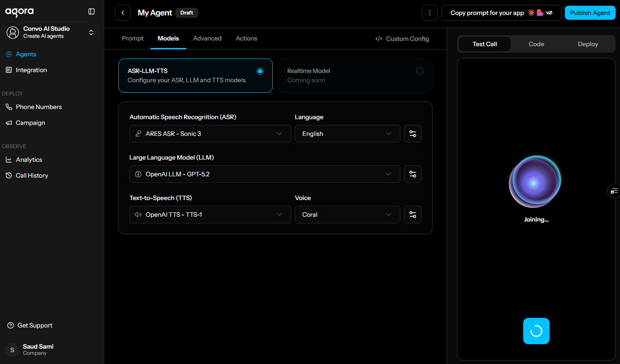
Task: Open Analytics in the Observe section
Action: tap(28, 160)
